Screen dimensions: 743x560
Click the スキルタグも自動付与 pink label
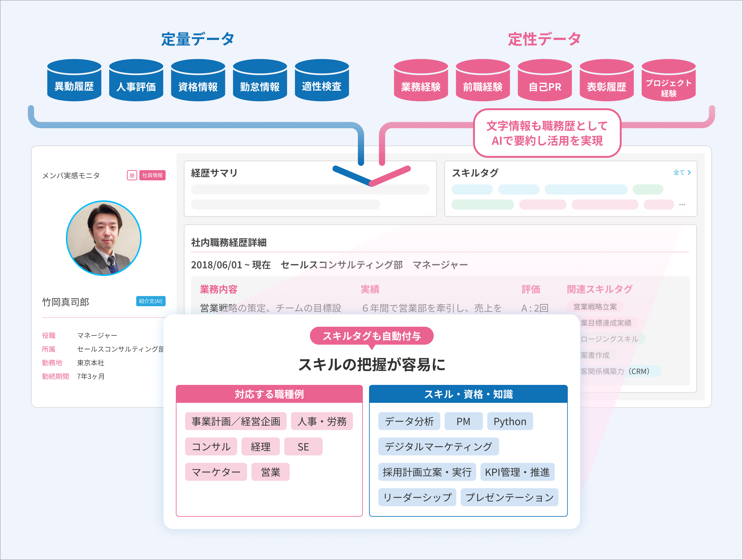tap(371, 336)
